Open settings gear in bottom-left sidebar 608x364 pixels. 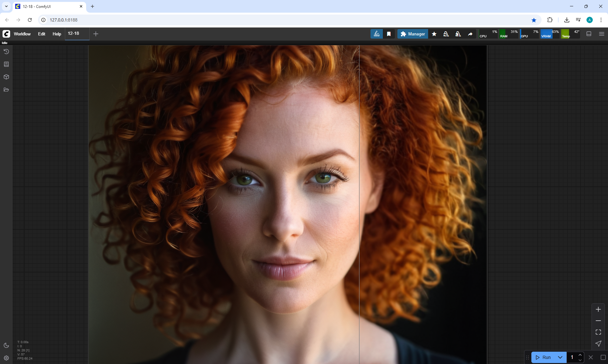click(6, 358)
